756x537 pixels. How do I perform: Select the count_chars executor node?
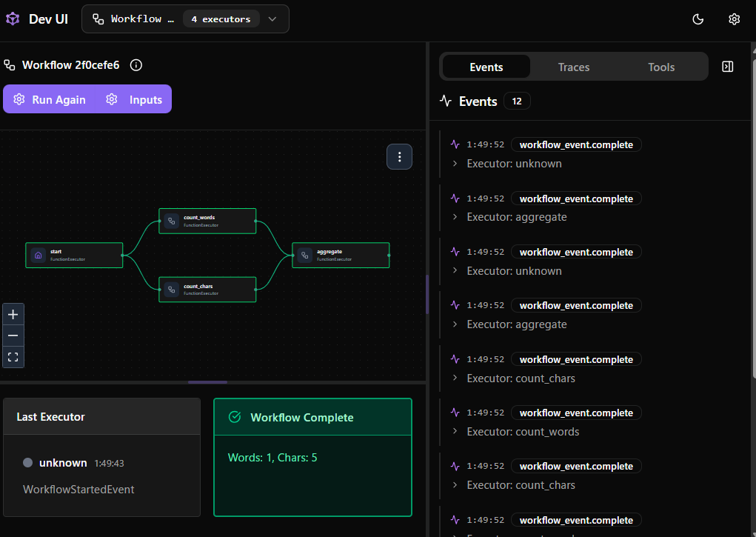click(207, 289)
